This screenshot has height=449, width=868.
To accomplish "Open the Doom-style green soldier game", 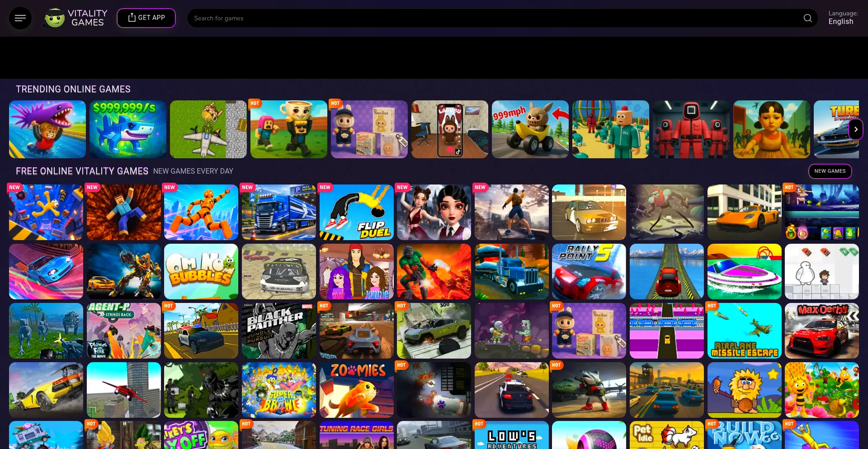I will tap(434, 271).
